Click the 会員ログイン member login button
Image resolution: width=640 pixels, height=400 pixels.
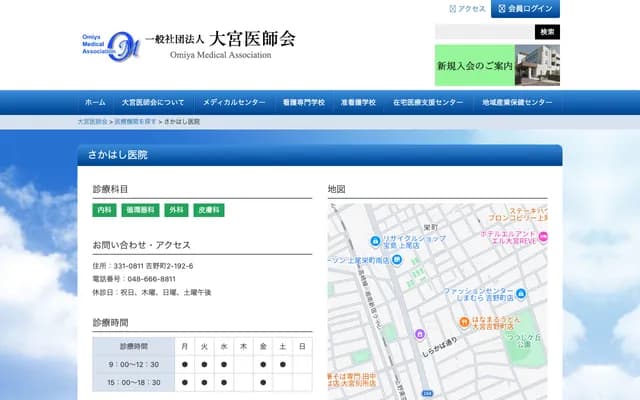pyautogui.click(x=525, y=8)
